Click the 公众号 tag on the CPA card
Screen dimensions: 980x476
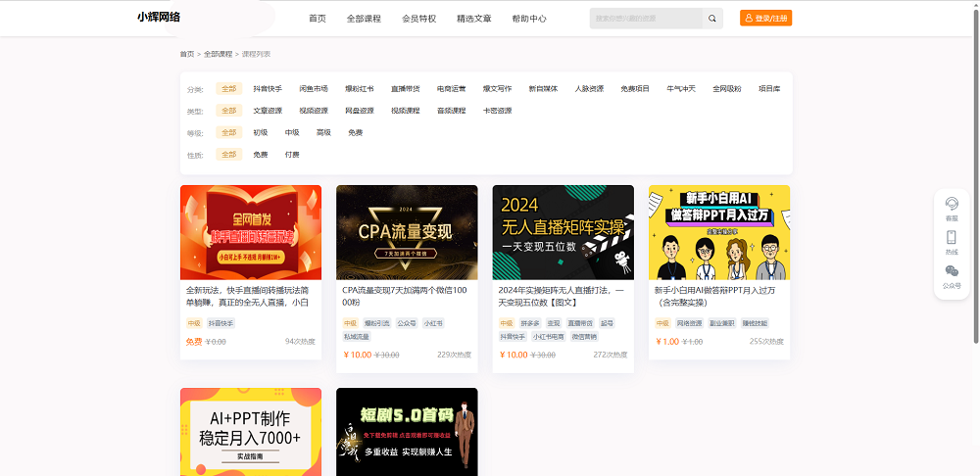click(407, 323)
